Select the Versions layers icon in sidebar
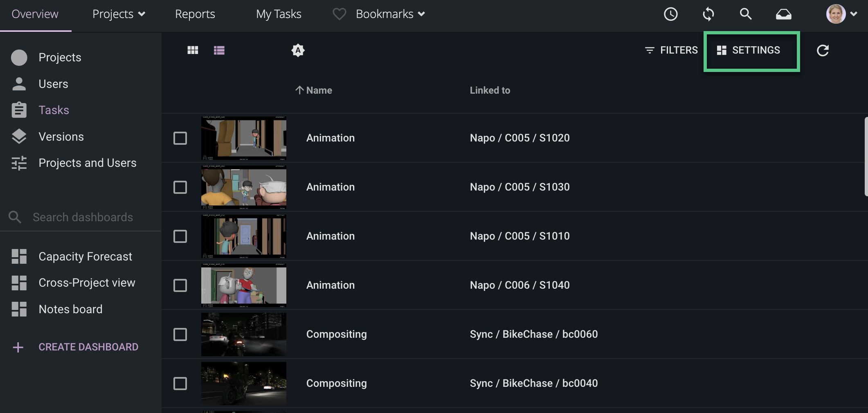This screenshot has height=413, width=868. (x=19, y=136)
